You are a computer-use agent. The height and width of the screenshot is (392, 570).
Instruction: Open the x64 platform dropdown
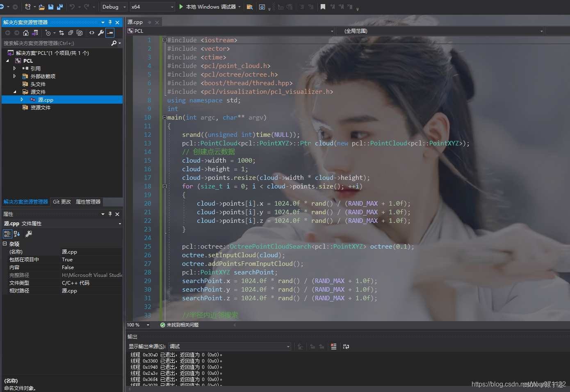(x=152, y=7)
